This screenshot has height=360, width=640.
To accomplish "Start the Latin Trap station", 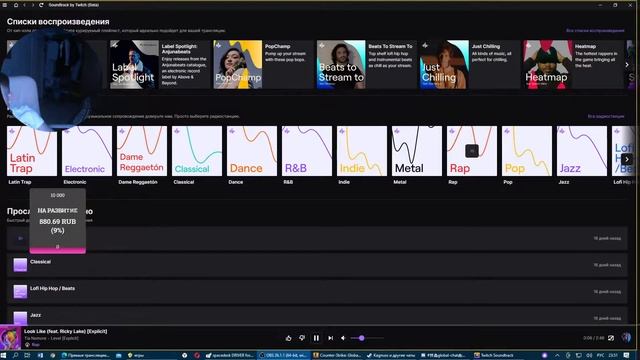I will point(32,151).
